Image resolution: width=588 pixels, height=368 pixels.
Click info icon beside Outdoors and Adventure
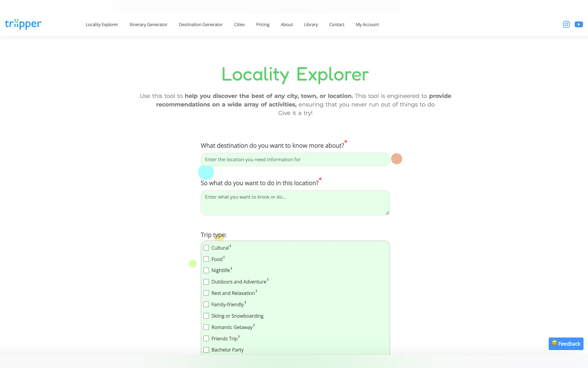click(x=268, y=279)
